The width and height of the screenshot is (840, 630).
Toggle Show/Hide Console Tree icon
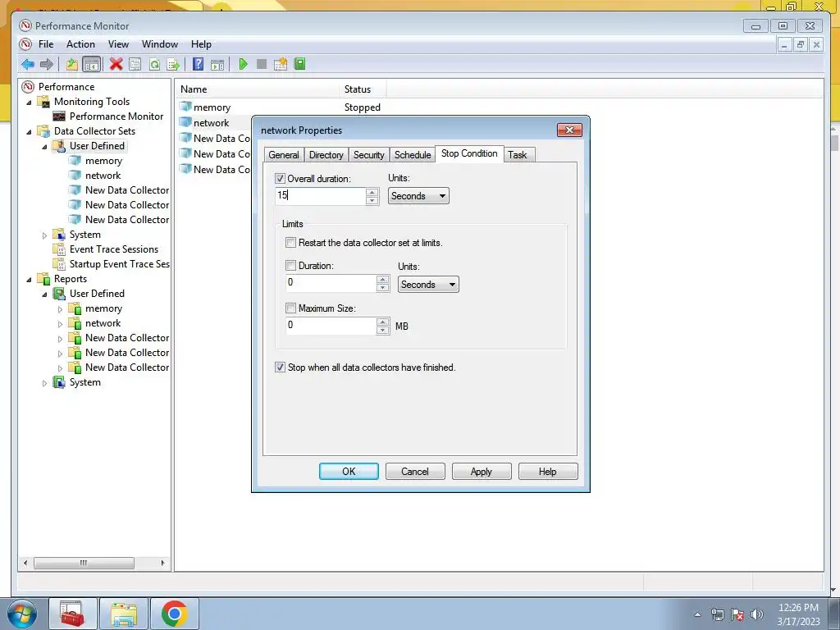[92, 64]
